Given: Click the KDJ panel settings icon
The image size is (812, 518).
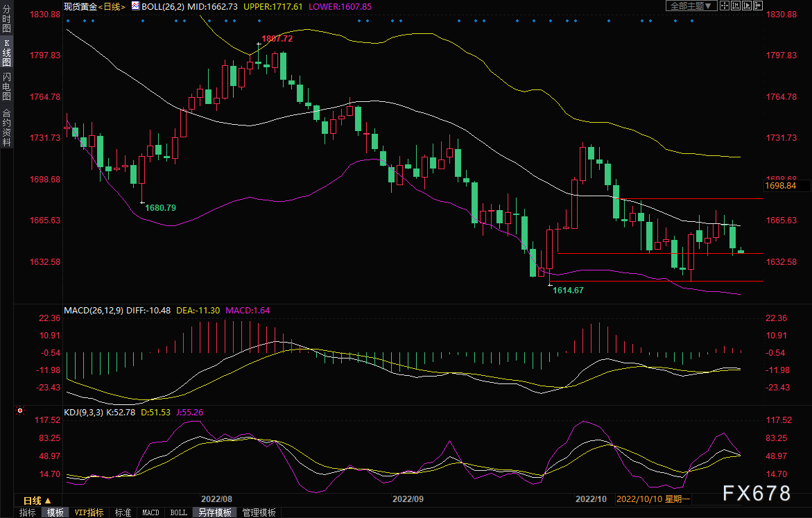Looking at the screenshot, I should 20,411.
